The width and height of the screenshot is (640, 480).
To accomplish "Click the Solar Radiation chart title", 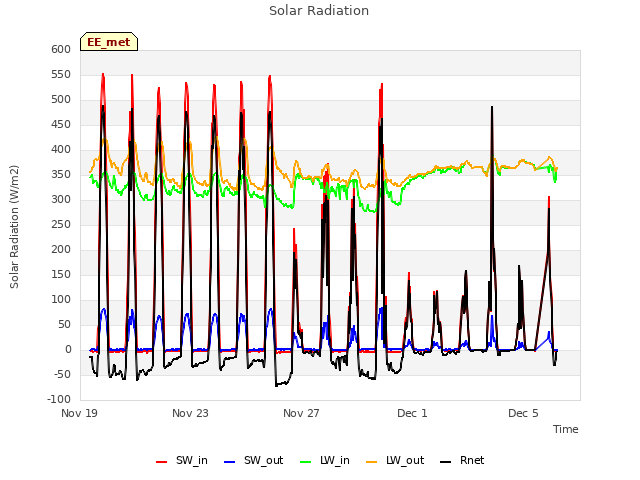I will coord(319,11).
